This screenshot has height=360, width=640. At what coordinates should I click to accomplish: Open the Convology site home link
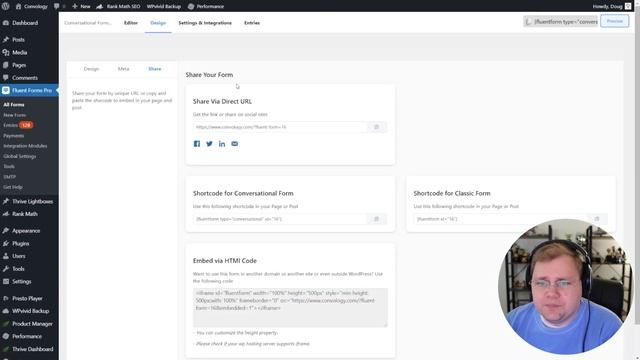[x=31, y=6]
